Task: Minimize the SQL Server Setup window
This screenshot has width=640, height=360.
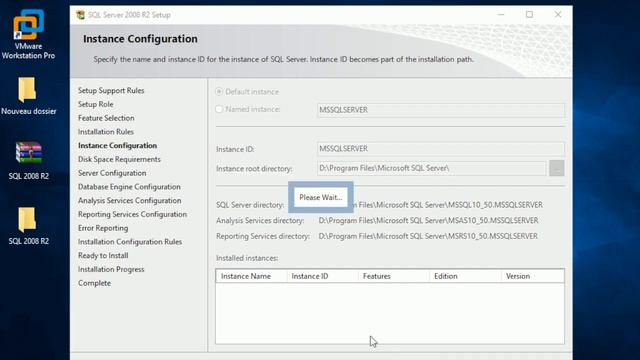Action: click(x=501, y=15)
